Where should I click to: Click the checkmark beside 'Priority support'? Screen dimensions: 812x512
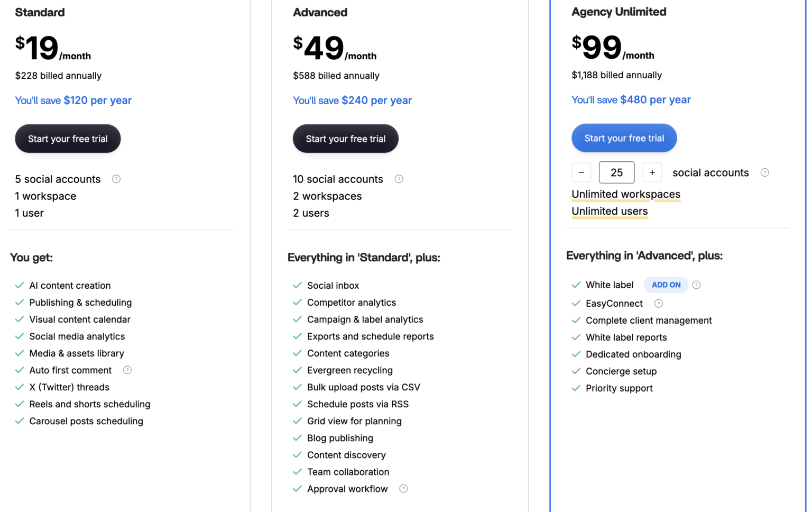click(x=576, y=388)
